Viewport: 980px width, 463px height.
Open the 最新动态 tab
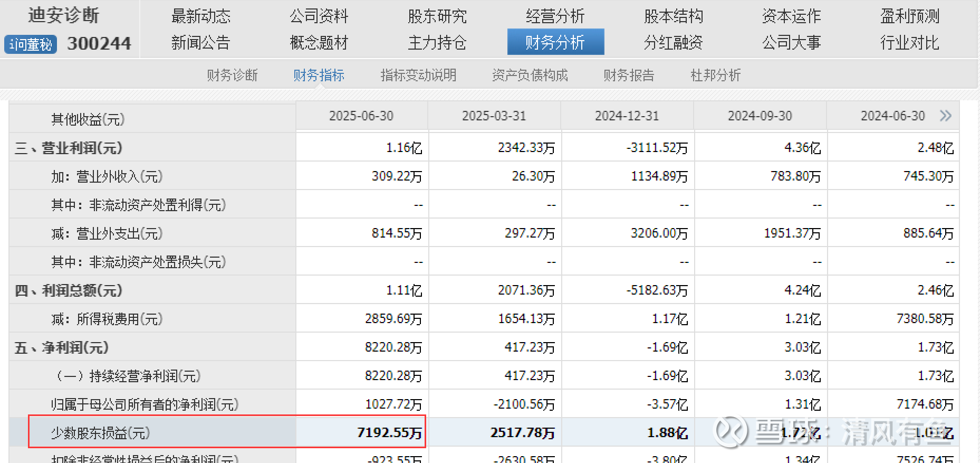point(200,16)
